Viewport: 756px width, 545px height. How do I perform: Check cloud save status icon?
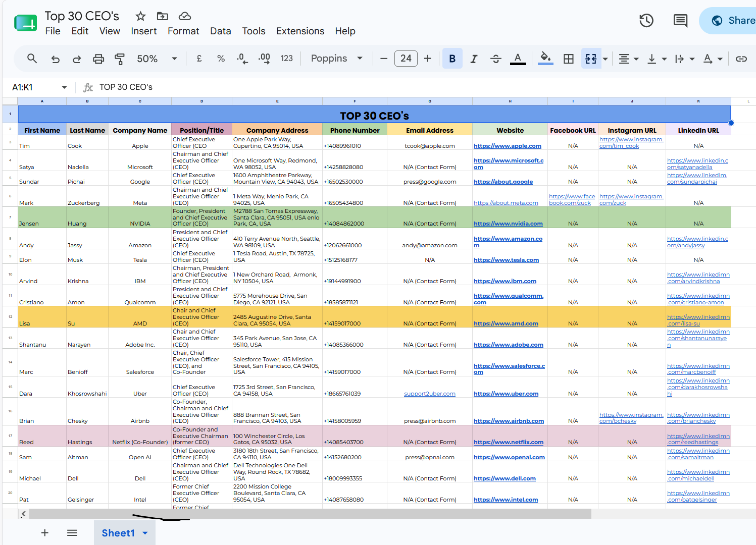185,16
